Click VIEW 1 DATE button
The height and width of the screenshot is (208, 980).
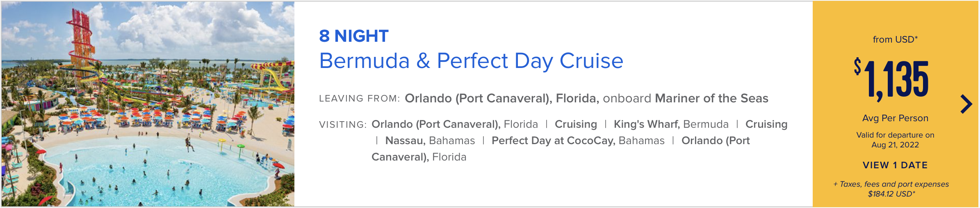point(895,165)
